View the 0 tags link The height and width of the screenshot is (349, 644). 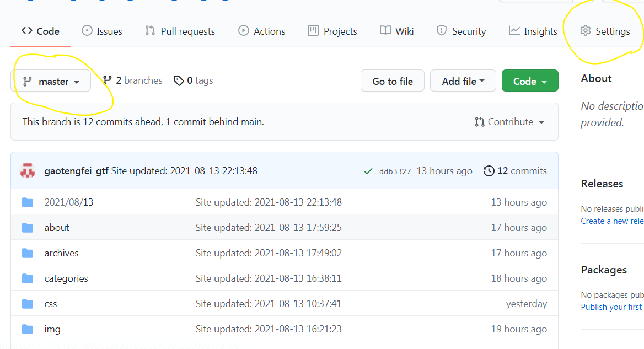(x=194, y=80)
